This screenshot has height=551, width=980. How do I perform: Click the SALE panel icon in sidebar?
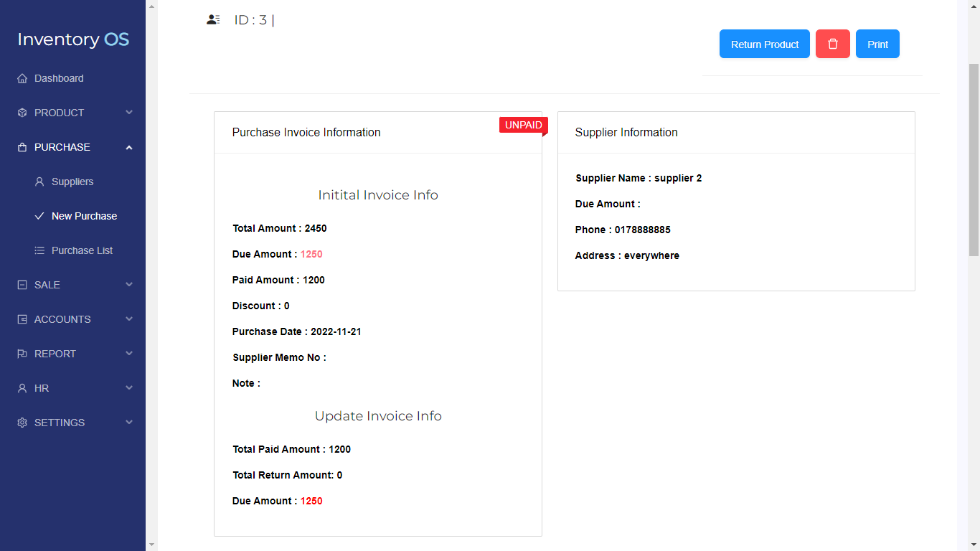click(22, 285)
